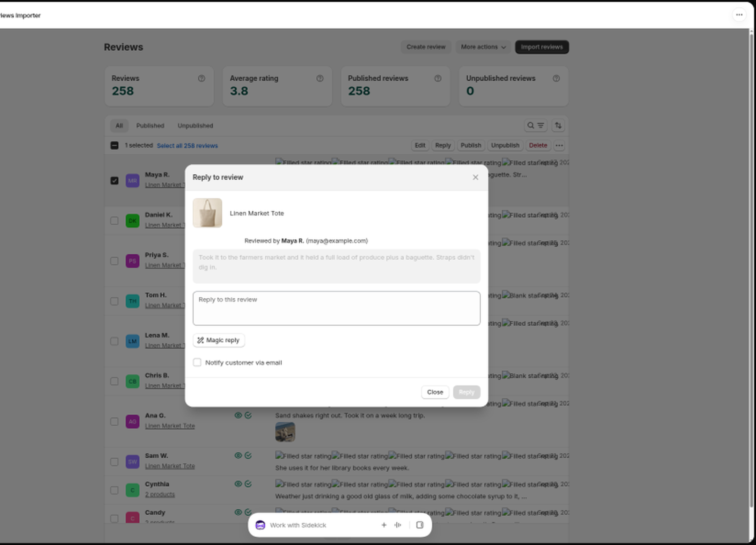Show help for the Reviews count card
Viewport: 756px width, 545px height.
[201, 78]
